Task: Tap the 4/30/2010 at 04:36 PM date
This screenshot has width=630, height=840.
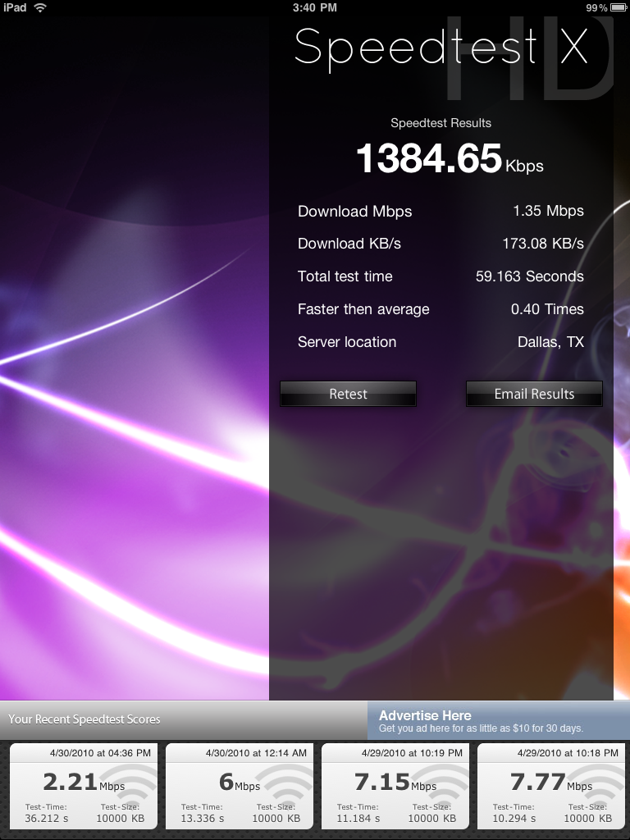Action: 100,753
